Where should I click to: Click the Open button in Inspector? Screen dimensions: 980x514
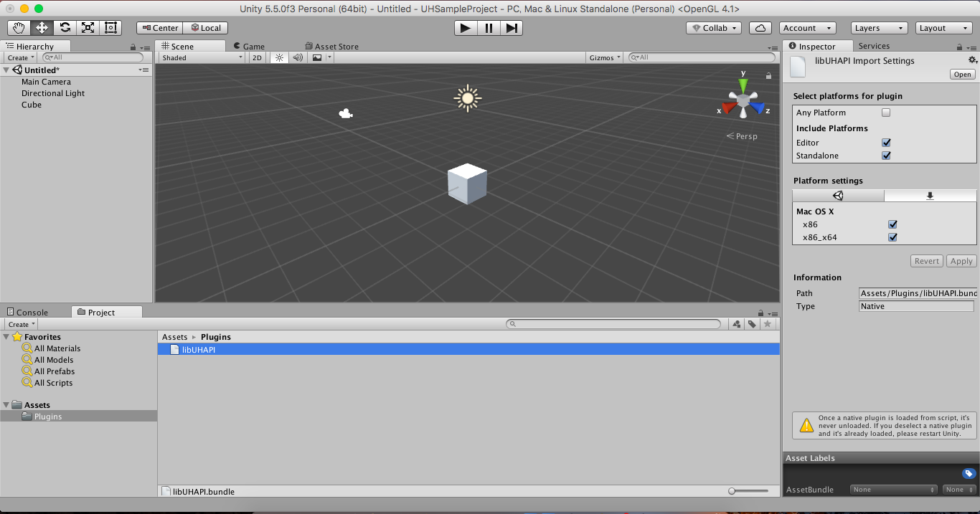coord(963,75)
